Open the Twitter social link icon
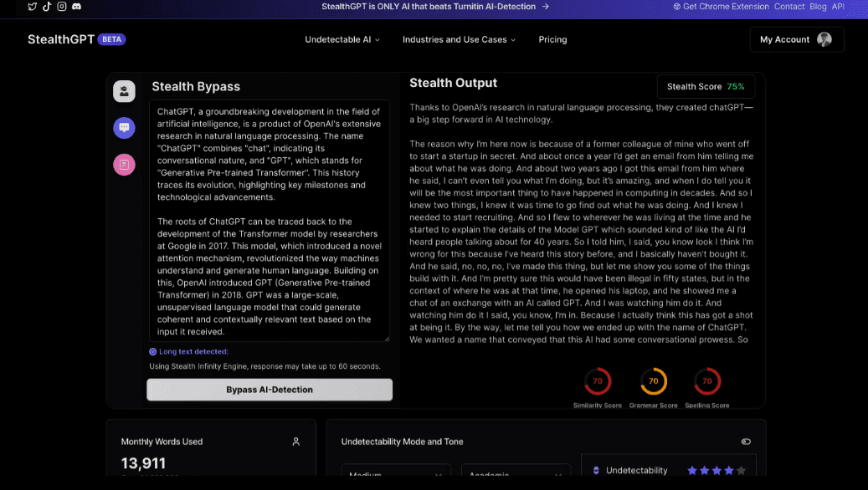 (x=33, y=7)
